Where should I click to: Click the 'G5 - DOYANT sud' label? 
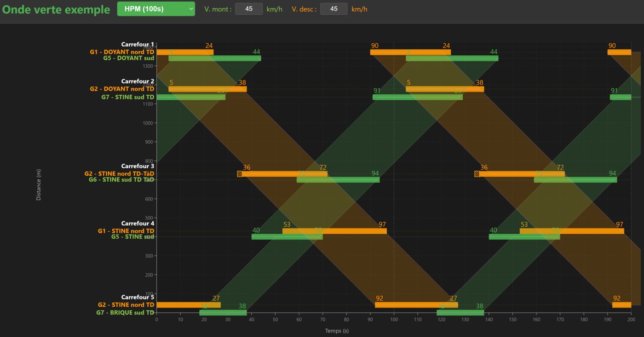[128, 58]
